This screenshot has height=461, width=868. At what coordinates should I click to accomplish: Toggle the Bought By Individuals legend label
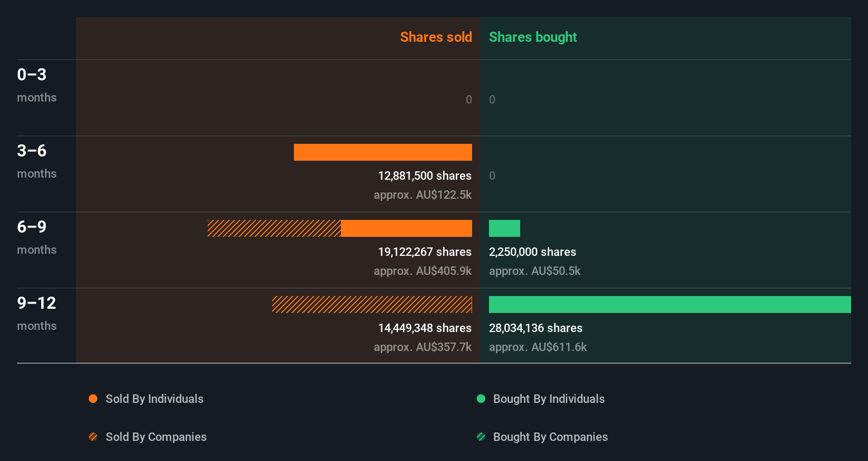(549, 399)
